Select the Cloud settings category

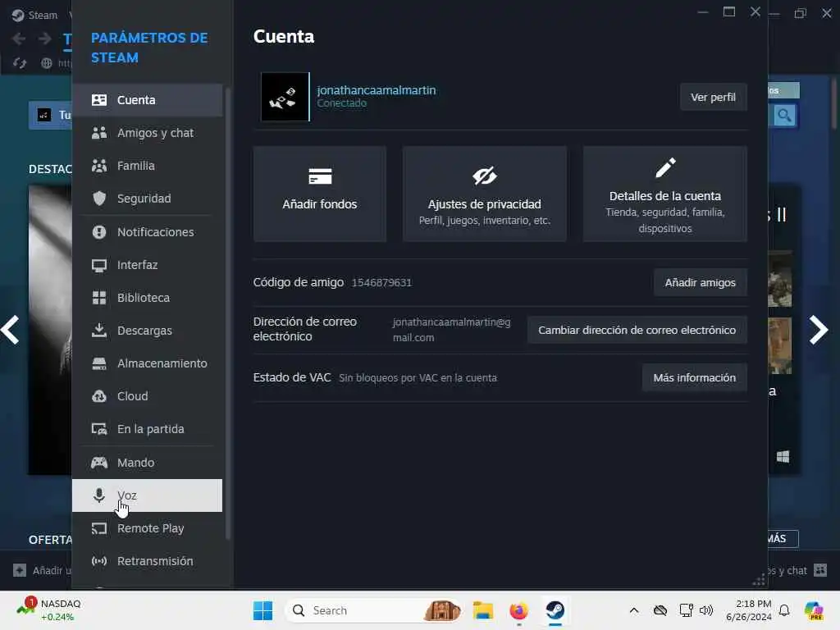pos(148,396)
